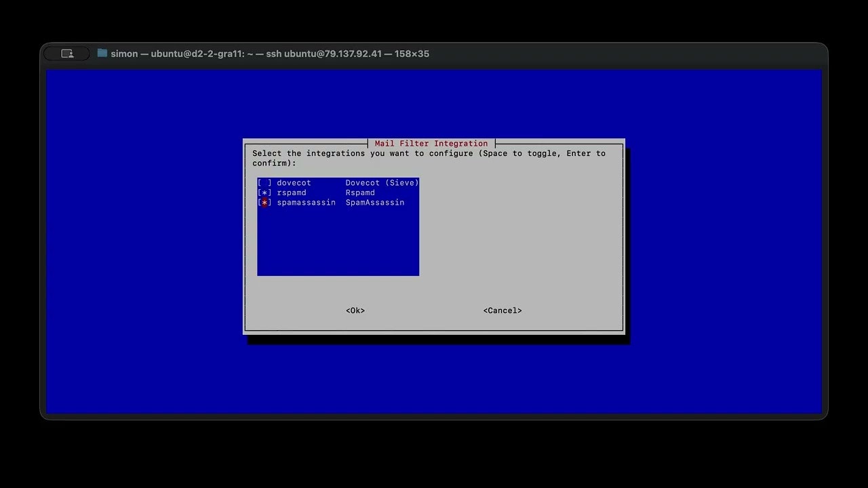Click the 'dovecot' tag name
Image resolution: width=868 pixels, height=488 pixels.
point(294,183)
